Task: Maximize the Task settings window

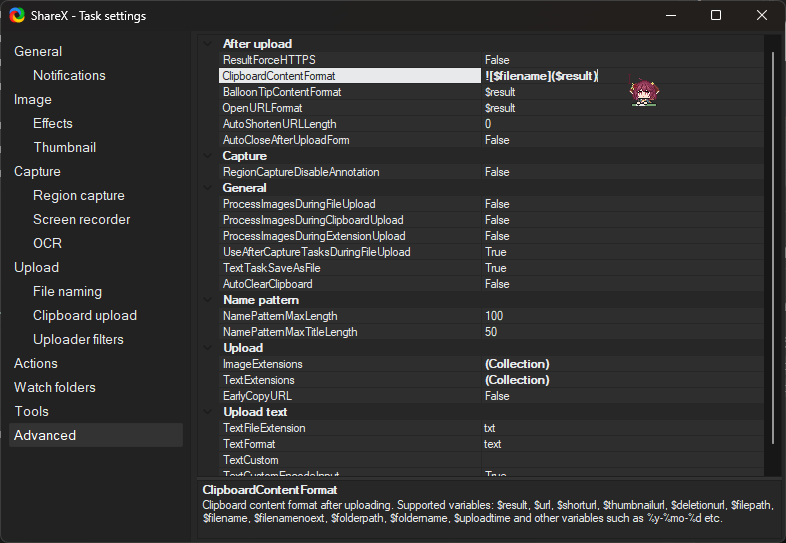Action: pyautogui.click(x=716, y=15)
